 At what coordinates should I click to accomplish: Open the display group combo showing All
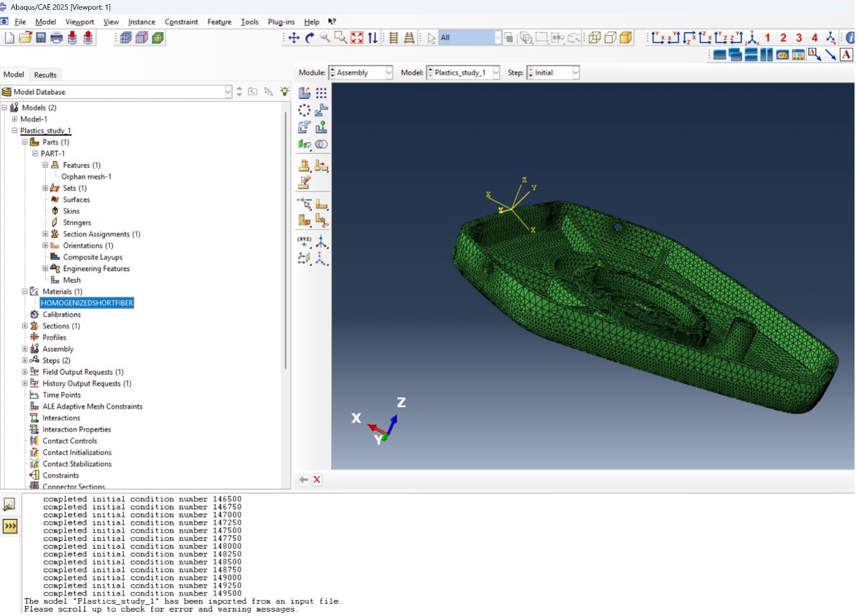point(498,38)
